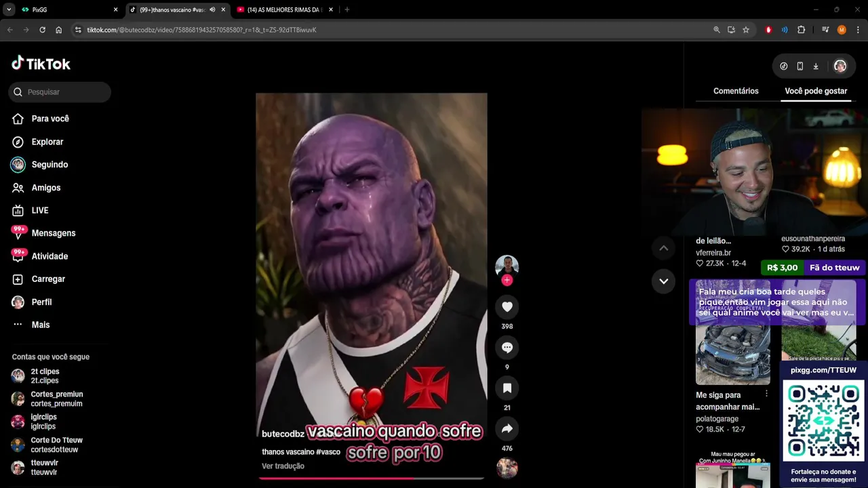Bookmark page with star icon

point(746,30)
